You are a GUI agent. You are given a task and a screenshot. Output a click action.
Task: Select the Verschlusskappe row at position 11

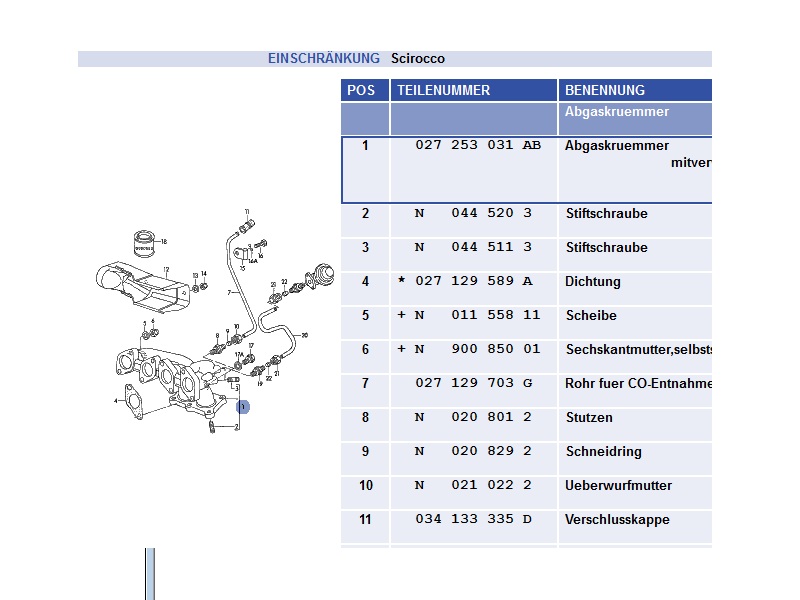click(616, 520)
